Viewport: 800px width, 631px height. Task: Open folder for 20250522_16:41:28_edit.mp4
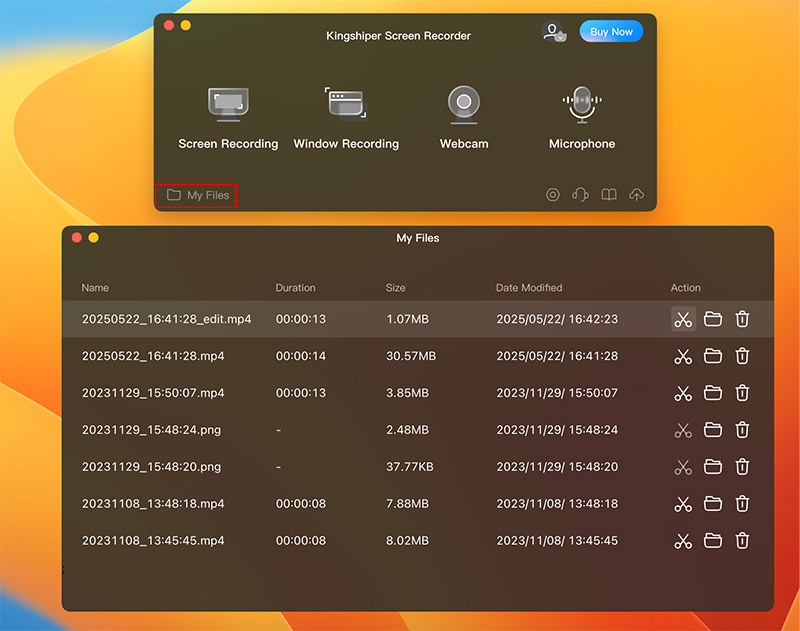point(713,319)
